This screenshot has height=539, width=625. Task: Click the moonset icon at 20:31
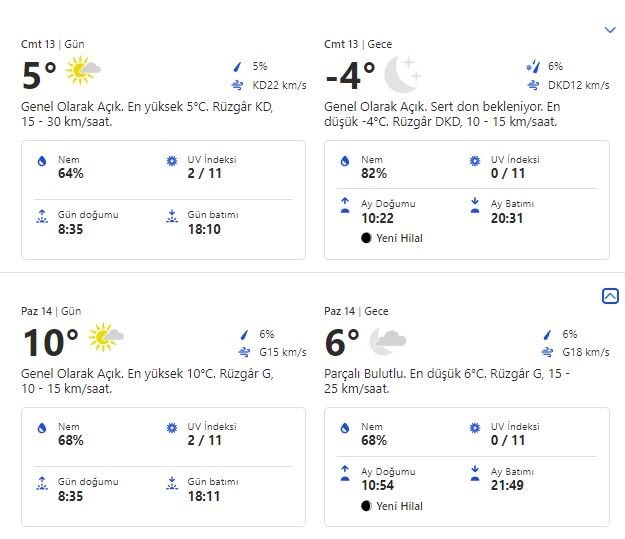[x=475, y=204]
